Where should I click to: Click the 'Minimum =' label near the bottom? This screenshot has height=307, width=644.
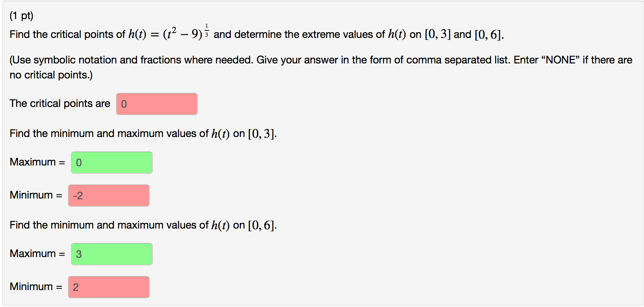(x=36, y=286)
